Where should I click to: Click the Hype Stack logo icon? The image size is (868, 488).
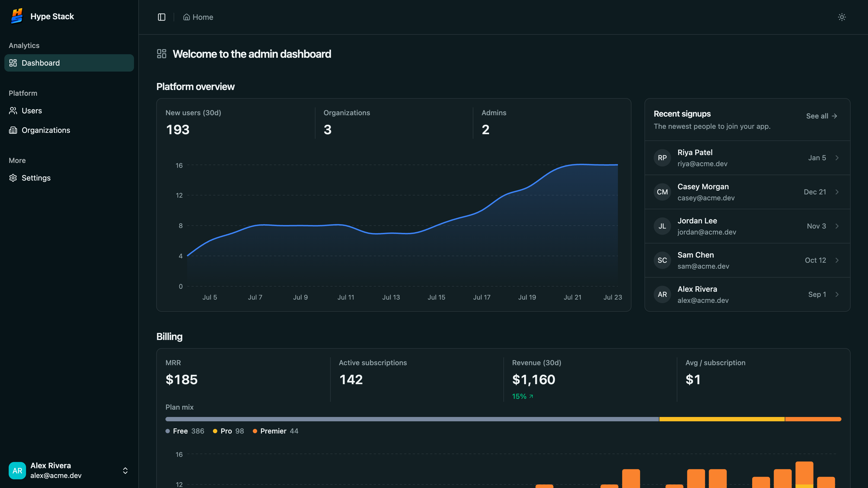17,16
